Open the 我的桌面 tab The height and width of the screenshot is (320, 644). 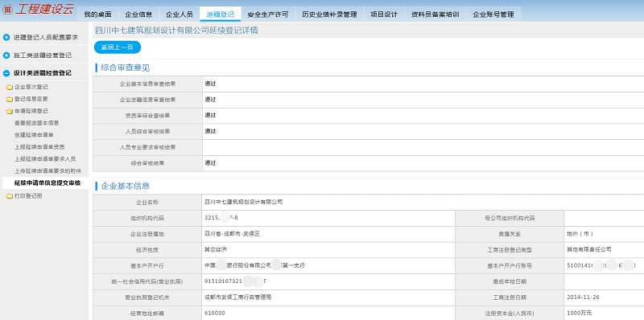pos(97,14)
